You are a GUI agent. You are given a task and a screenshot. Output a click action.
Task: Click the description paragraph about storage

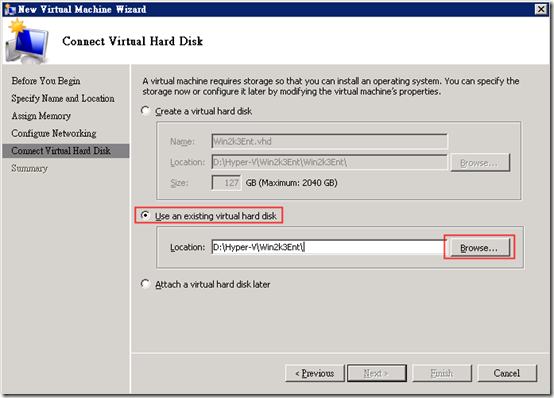(331, 86)
